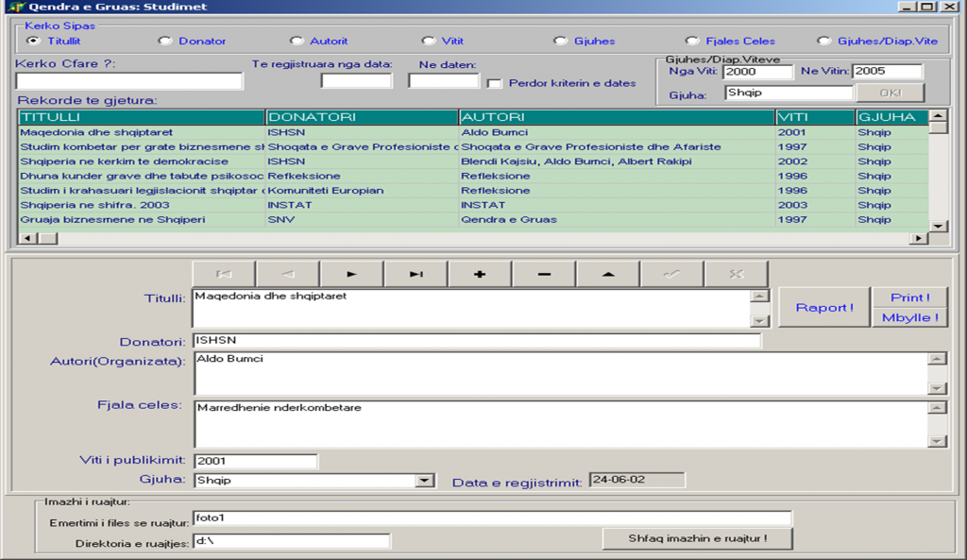Select the row 'Gruaja biznesmene ne Shqiperi'

[x=474, y=219]
